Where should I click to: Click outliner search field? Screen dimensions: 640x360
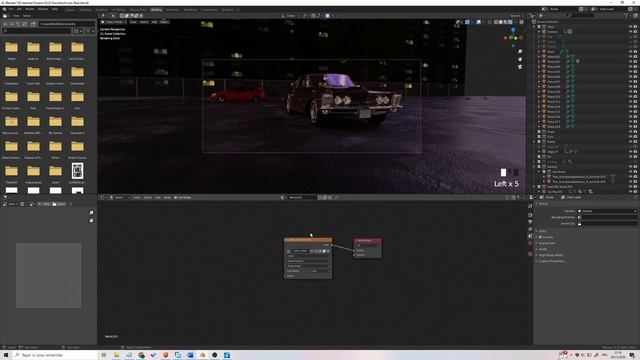[580, 16]
